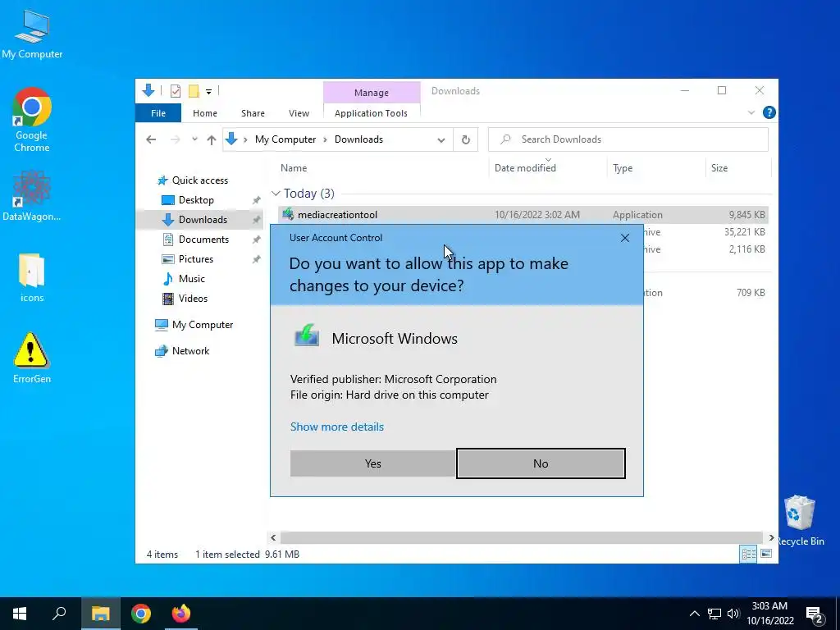Select DataWagon desktop shortcut

pyautogui.click(x=32, y=195)
